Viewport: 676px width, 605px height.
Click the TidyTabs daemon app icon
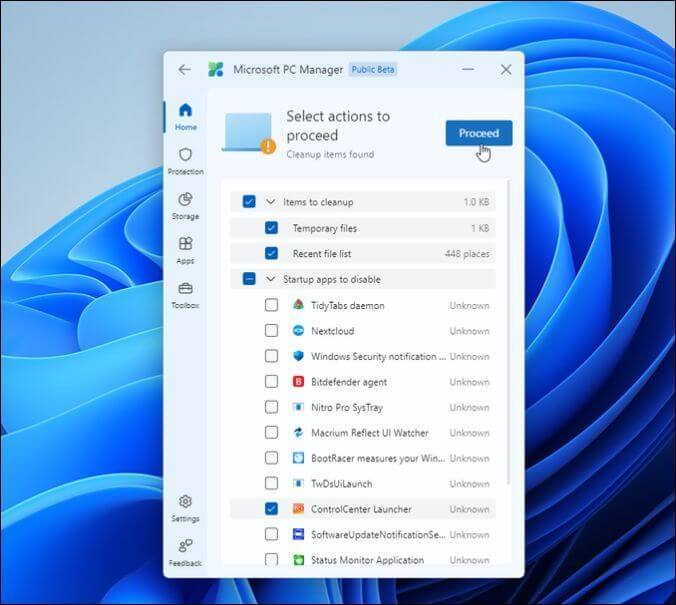(298, 305)
